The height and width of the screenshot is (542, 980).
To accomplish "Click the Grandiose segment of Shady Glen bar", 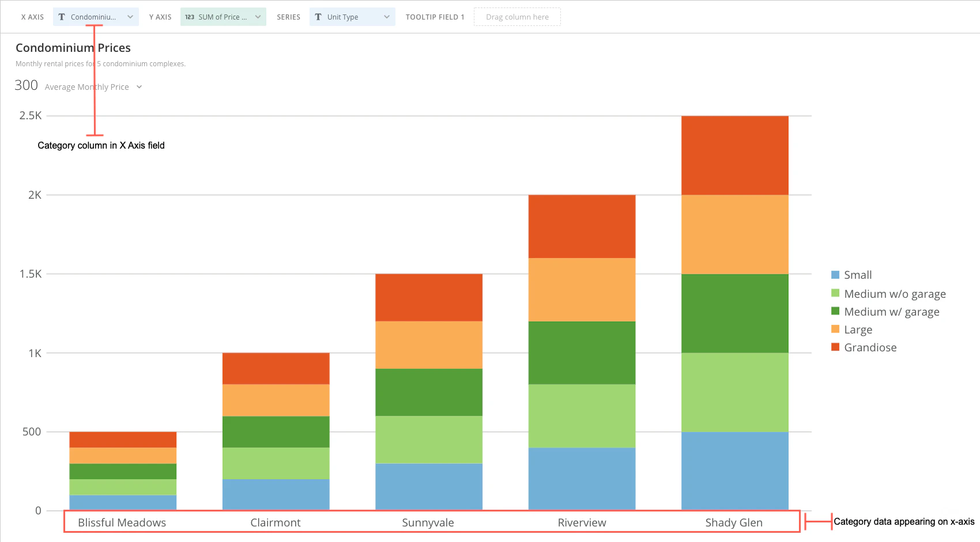I will click(734, 156).
